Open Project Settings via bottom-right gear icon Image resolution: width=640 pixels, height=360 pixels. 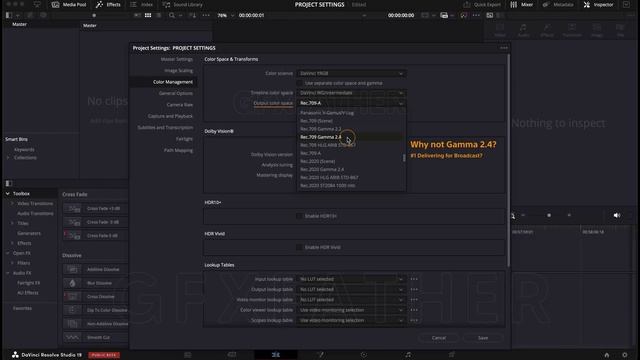[x=624, y=355]
